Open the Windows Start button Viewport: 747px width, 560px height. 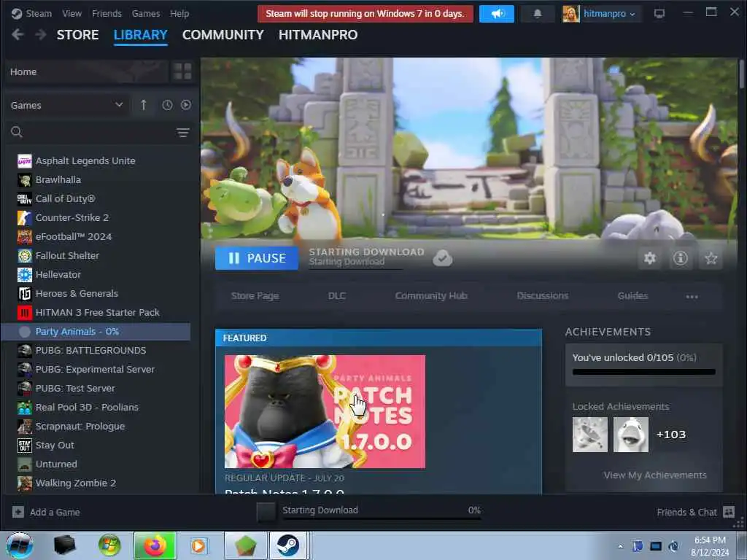[20, 545]
